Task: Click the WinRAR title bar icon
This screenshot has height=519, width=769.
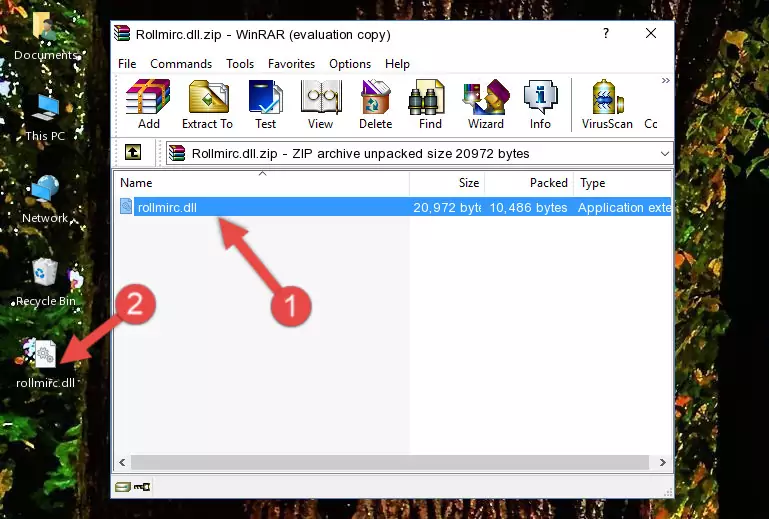Action: point(122,33)
